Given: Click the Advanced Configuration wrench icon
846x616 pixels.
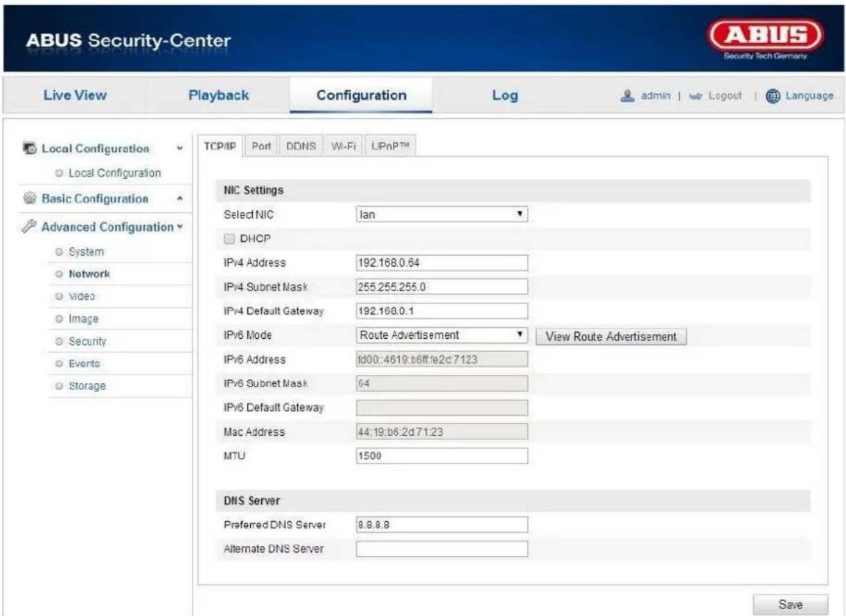Looking at the screenshot, I should point(30,227).
